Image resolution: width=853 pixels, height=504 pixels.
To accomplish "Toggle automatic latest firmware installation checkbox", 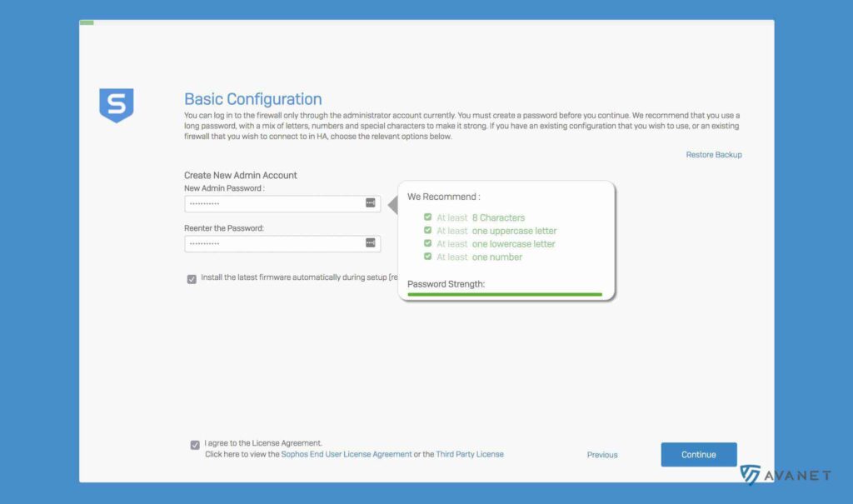I will pyautogui.click(x=192, y=279).
